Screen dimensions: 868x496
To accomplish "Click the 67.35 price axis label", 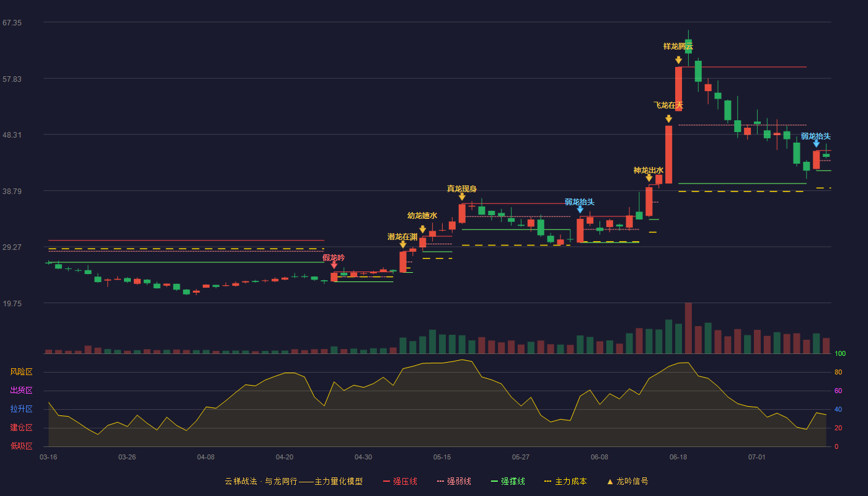I will (12, 23).
